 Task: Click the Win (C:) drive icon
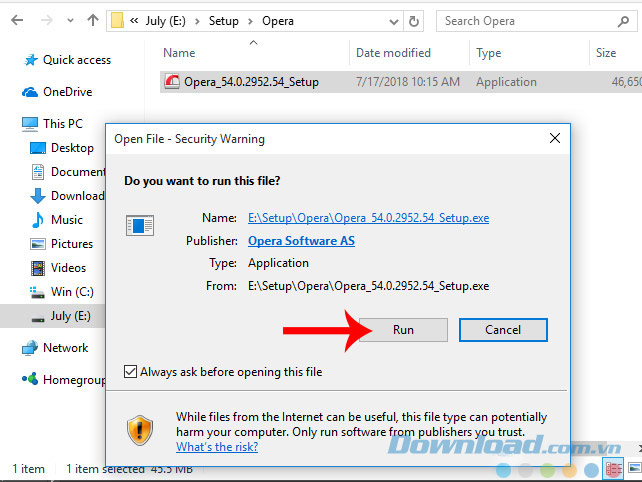click(x=37, y=292)
